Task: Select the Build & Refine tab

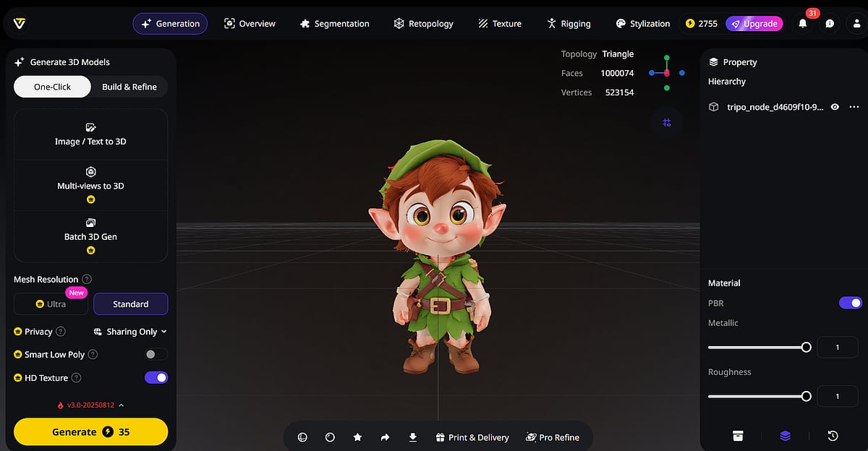Action: tap(129, 87)
